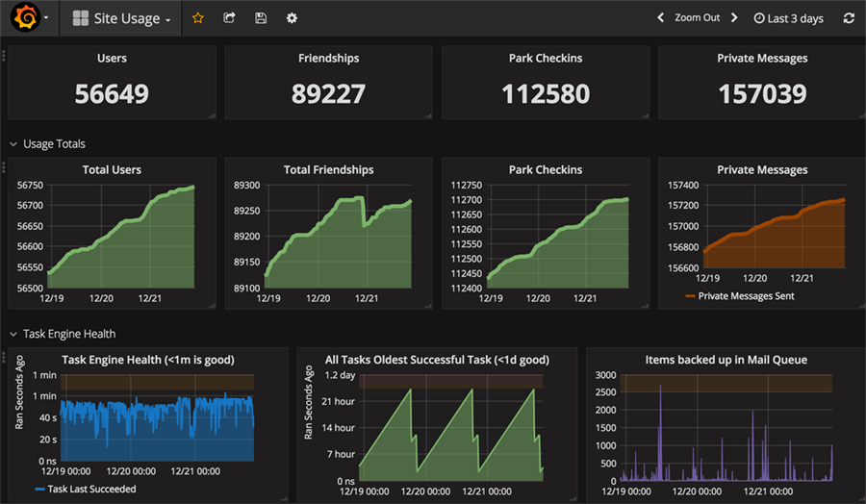
Task: Save the dashboard with floppy disk icon
Action: coord(261,18)
